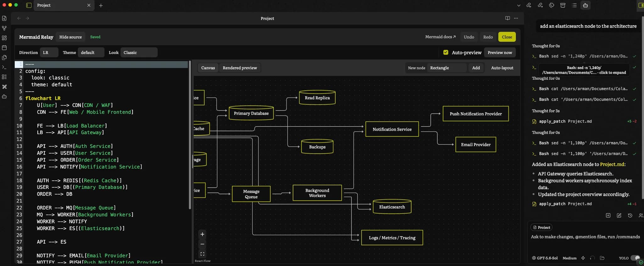Open the calendar sidebar icon
This screenshot has width=644, height=266.
4,48
